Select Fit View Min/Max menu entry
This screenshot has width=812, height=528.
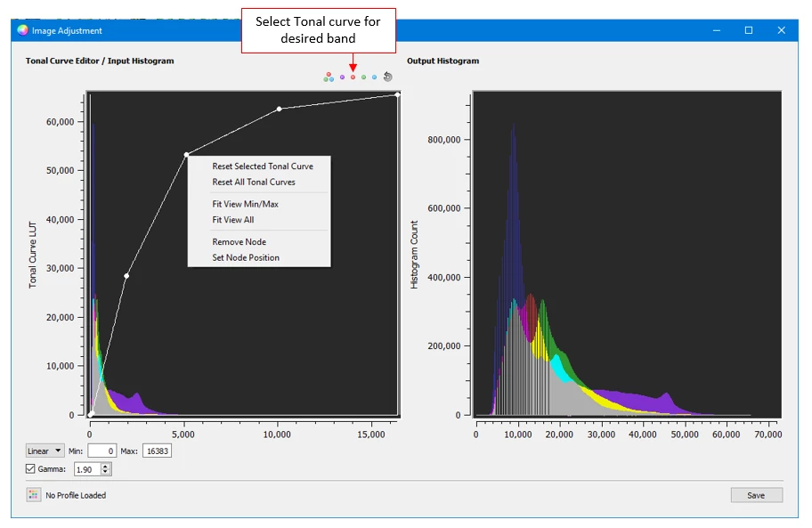tap(245, 204)
